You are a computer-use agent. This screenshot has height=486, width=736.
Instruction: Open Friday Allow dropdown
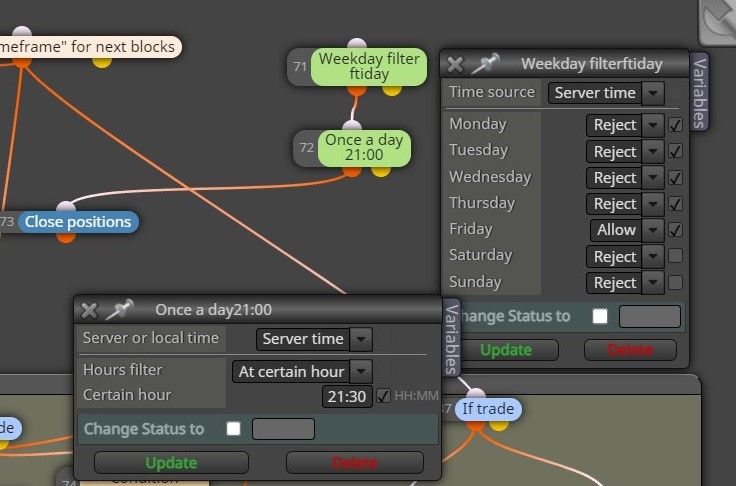tap(653, 230)
